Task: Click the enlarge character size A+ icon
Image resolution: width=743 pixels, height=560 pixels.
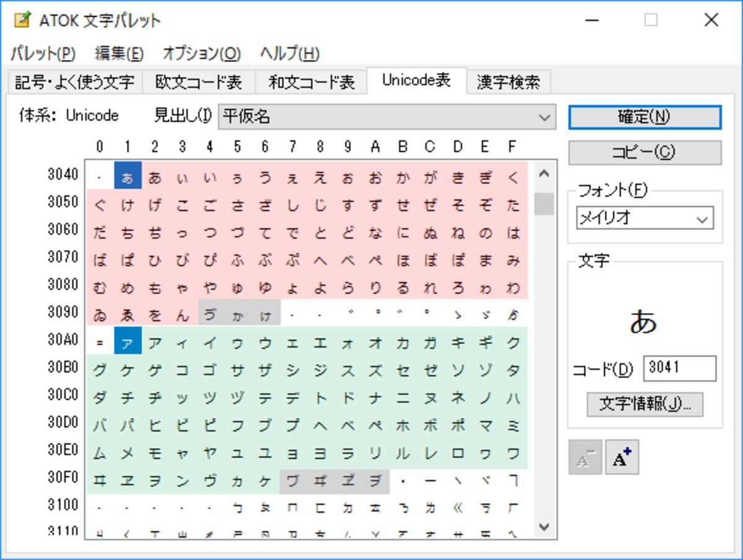Action: pyautogui.click(x=622, y=457)
